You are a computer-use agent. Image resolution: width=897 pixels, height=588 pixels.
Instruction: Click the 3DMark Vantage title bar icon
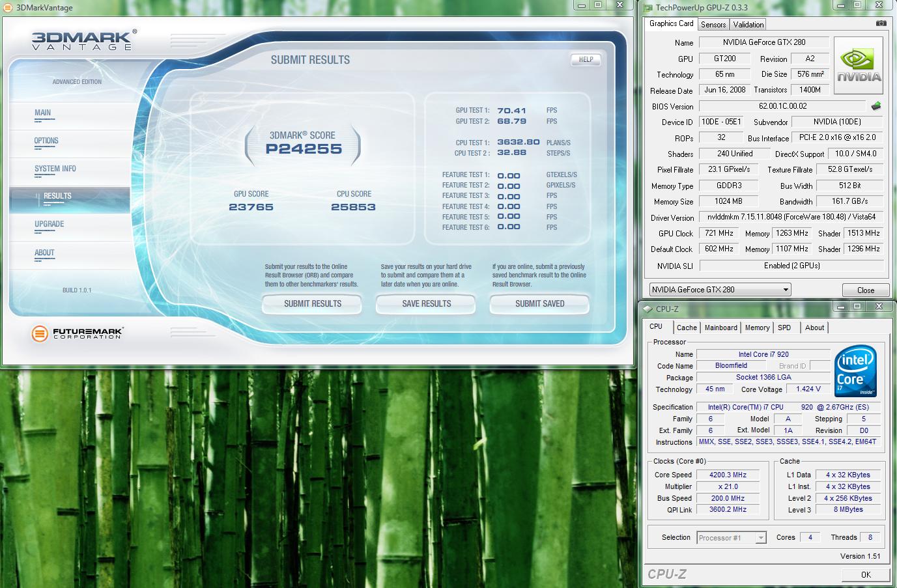pyautogui.click(x=7, y=7)
